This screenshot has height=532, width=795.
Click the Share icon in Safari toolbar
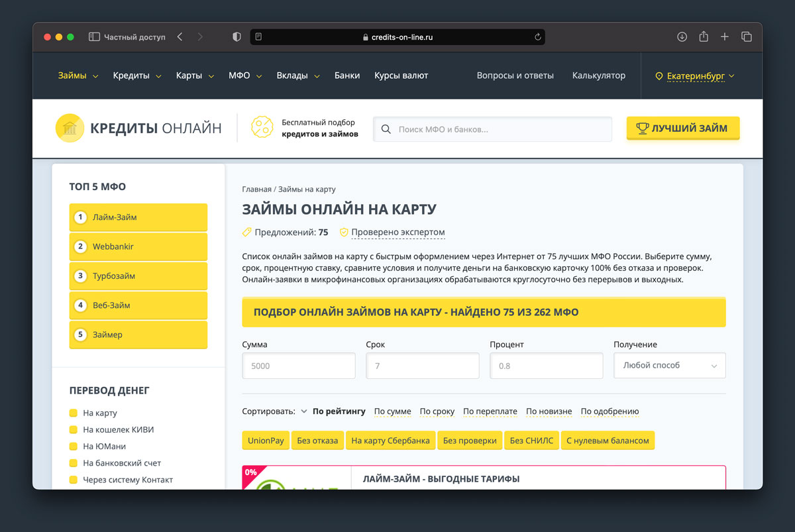click(x=704, y=36)
